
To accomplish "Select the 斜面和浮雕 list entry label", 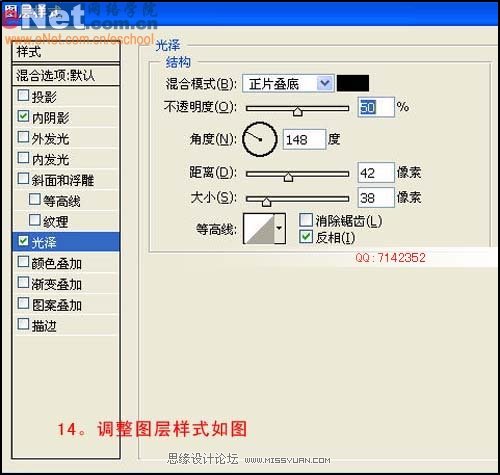I will click(x=63, y=180).
